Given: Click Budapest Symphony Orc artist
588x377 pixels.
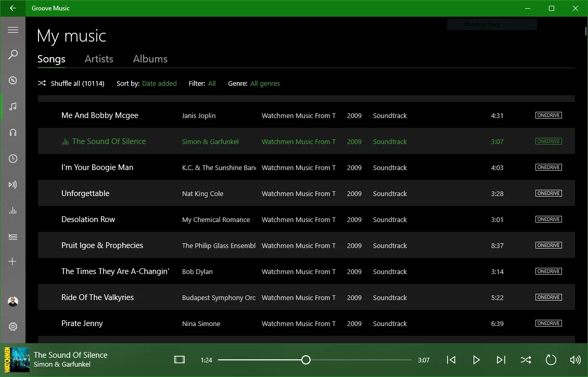Looking at the screenshot, I should tap(219, 297).
